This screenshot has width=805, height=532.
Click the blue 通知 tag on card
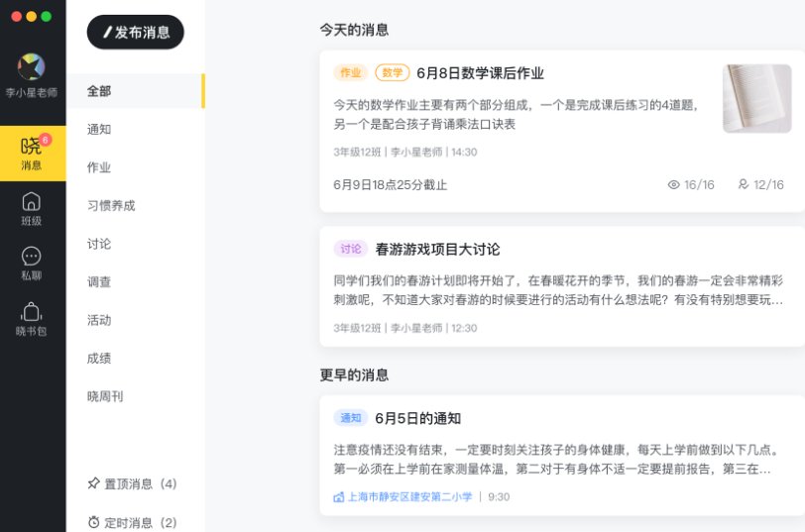tap(351, 418)
